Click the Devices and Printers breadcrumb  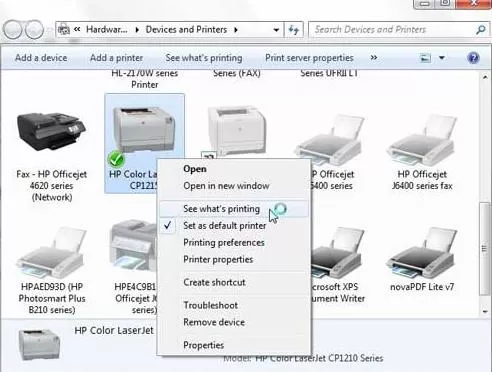pos(186,30)
